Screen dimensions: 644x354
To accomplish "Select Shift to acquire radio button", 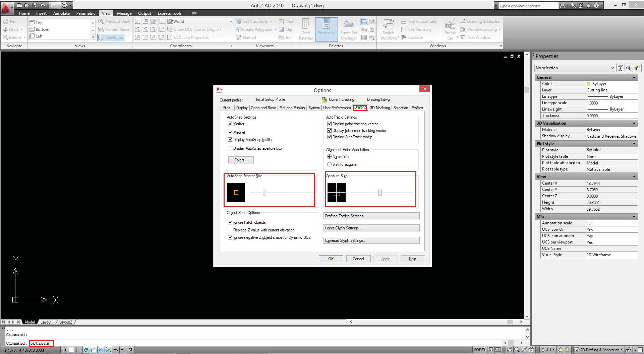I will coord(329,164).
